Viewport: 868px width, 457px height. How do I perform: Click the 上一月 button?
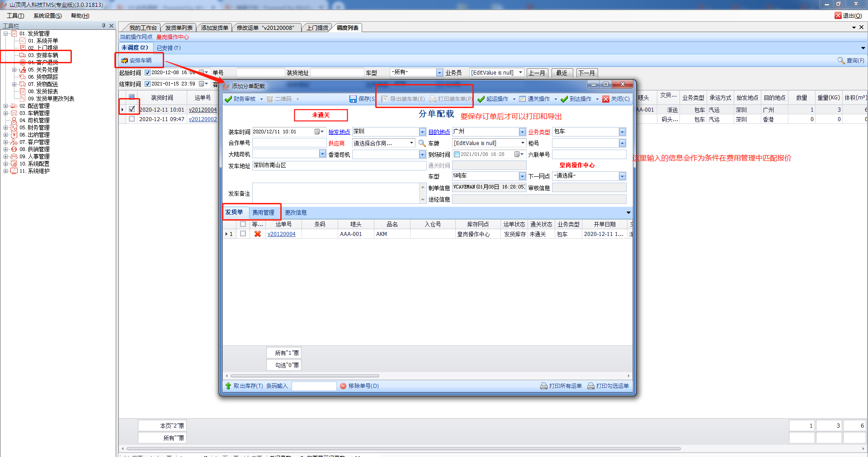click(537, 73)
